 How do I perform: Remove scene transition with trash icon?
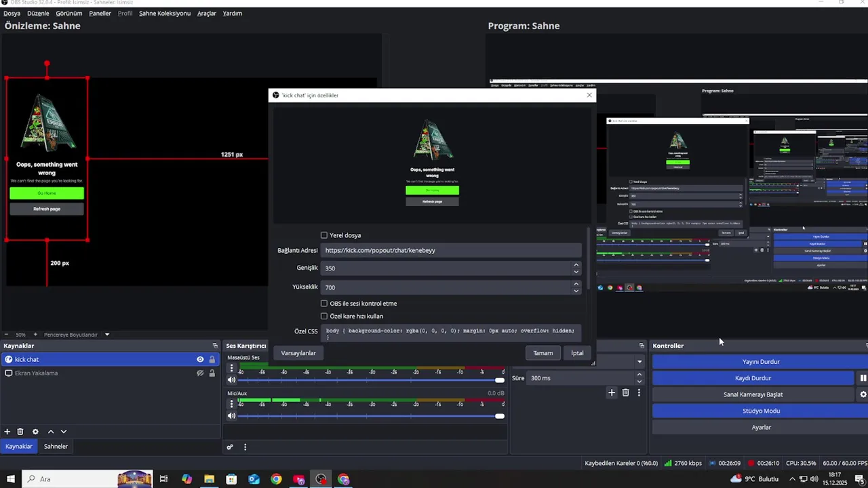[625, 392]
